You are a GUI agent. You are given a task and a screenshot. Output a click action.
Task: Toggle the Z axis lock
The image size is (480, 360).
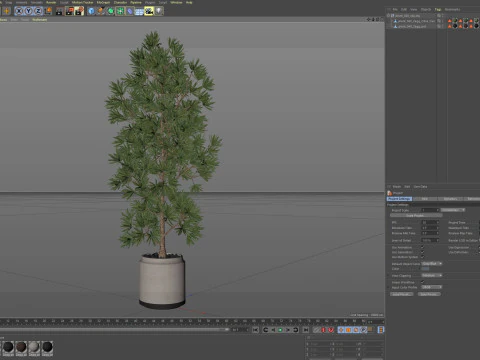38,11
